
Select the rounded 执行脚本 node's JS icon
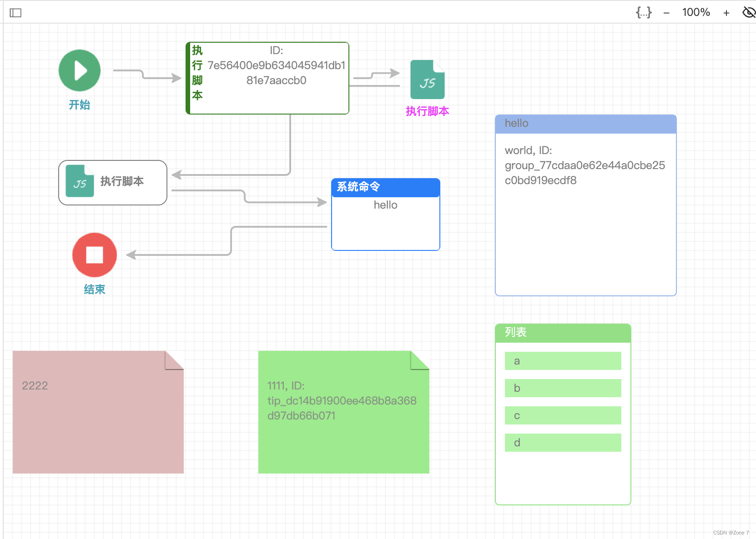point(80,181)
